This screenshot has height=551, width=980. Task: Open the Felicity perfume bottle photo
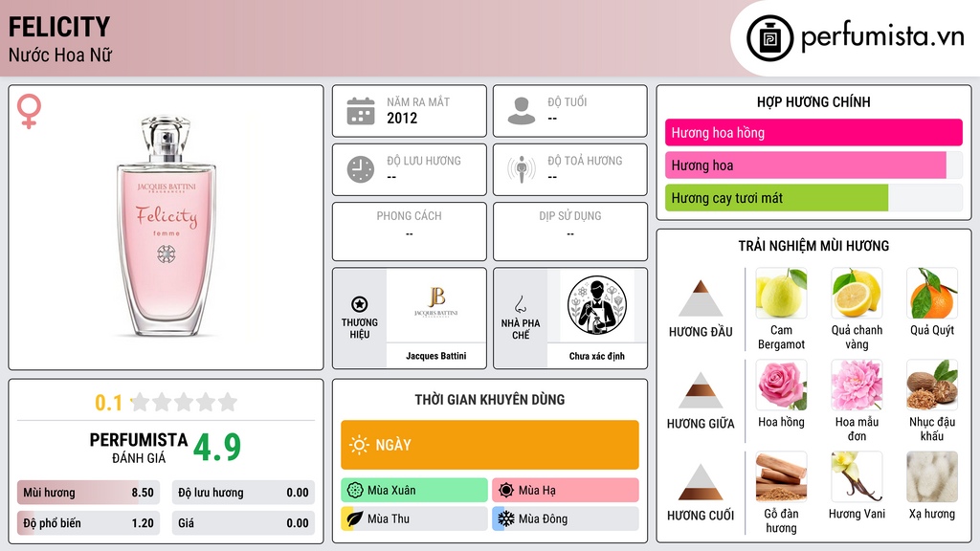[167, 226]
